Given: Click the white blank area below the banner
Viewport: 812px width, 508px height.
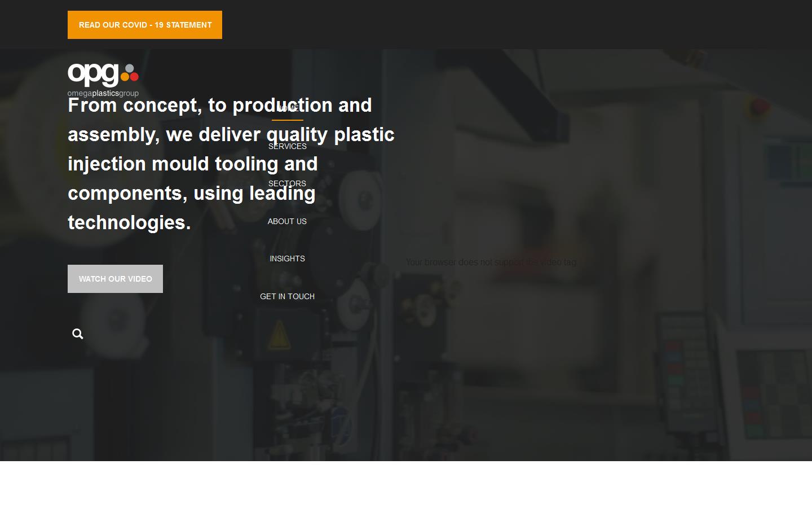Looking at the screenshot, I should coord(406,484).
